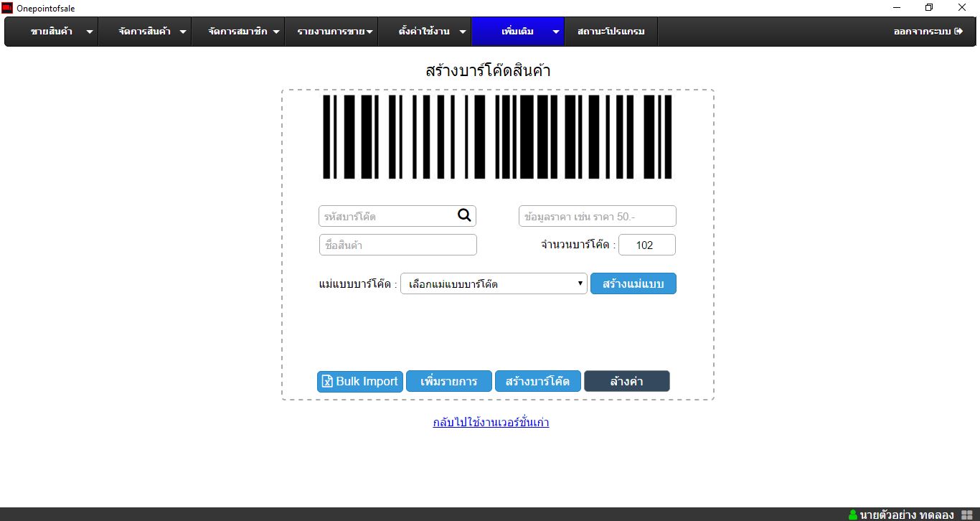Expand the ตั้งค่าใช้งาน dropdown arrow
This screenshot has width=980, height=521.
coord(463,32)
